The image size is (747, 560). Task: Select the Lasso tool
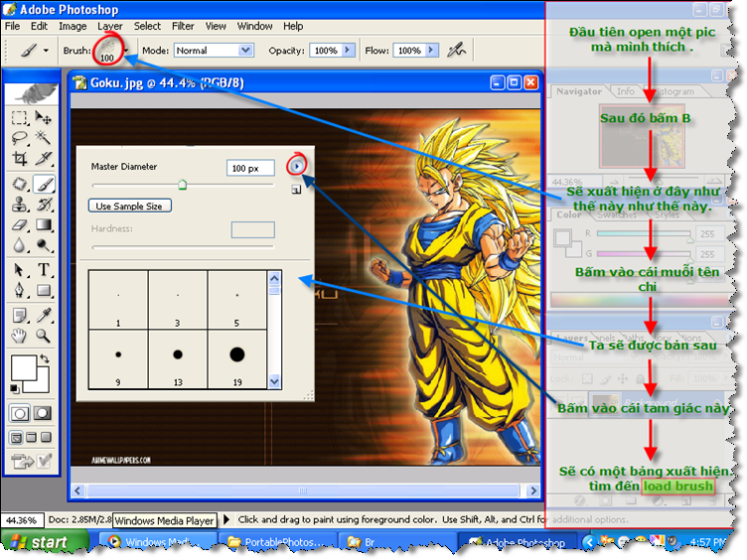point(19,138)
